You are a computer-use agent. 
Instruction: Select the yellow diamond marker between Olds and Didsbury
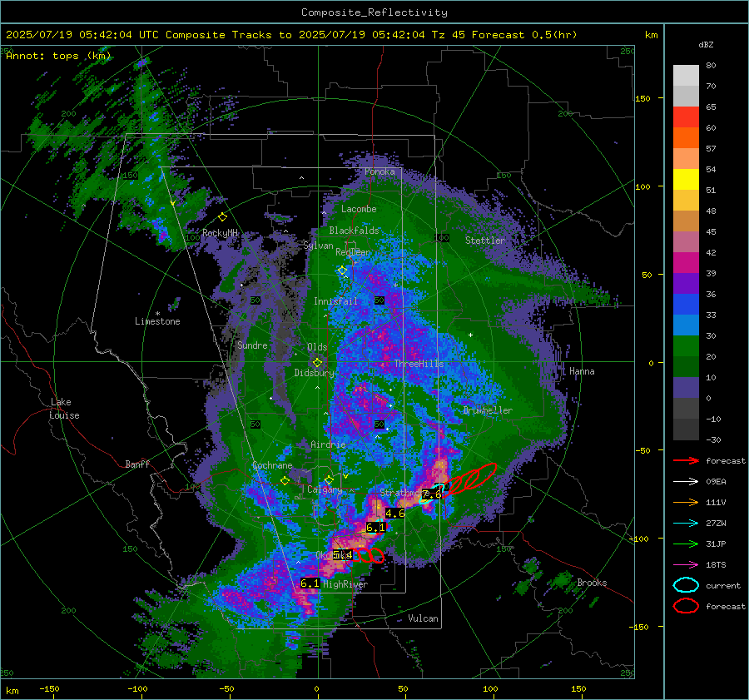[x=317, y=363]
